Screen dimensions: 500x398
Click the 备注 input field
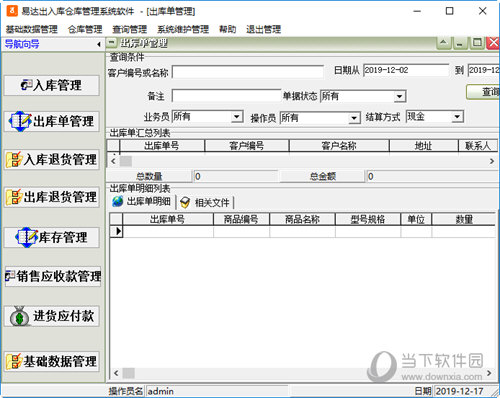coord(227,96)
